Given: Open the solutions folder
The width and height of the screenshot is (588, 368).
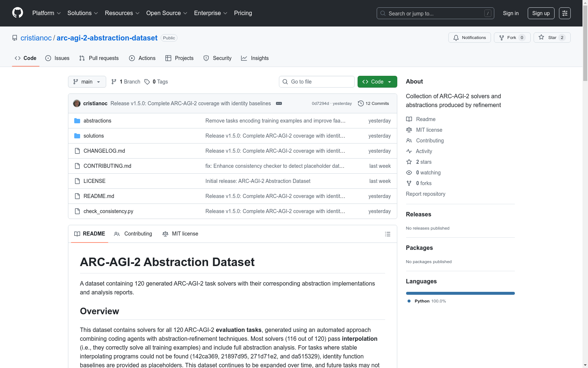Looking at the screenshot, I should pyautogui.click(x=94, y=136).
